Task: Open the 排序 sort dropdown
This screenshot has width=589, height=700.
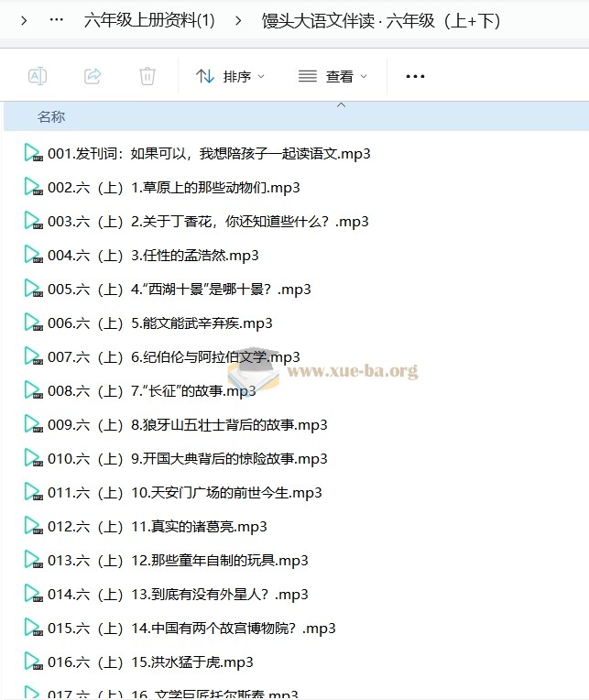Action: (230, 76)
